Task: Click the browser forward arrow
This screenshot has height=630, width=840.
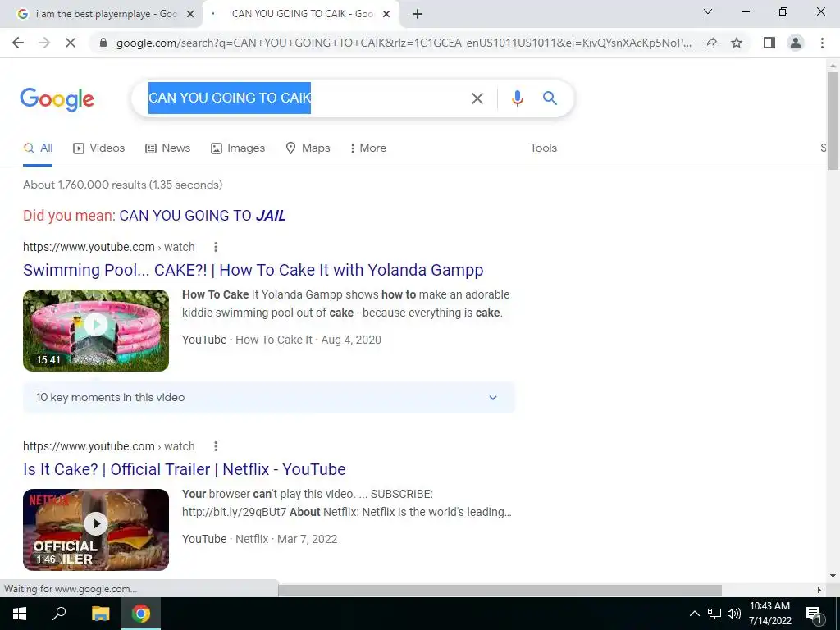Action: tap(44, 43)
